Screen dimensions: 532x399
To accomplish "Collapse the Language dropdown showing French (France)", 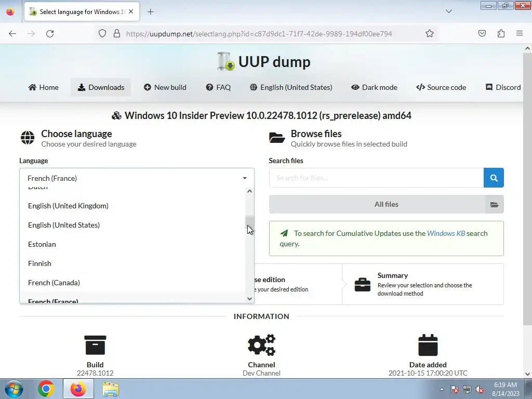I will pos(137,178).
